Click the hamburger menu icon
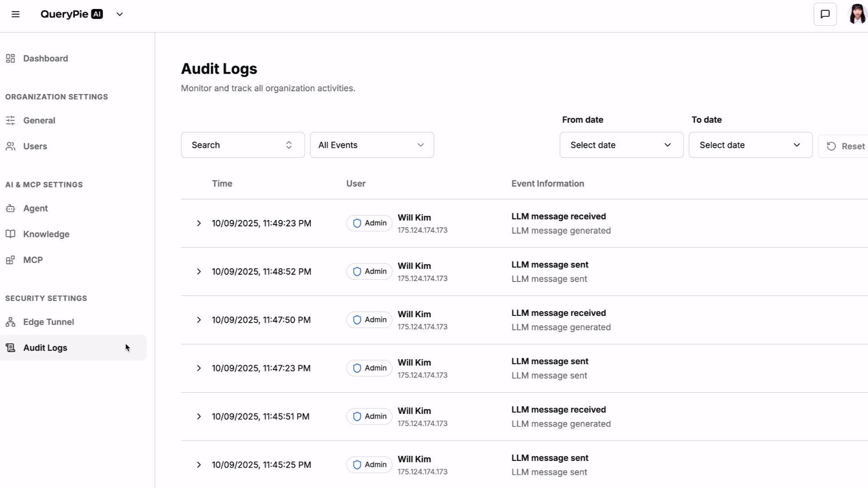The height and width of the screenshot is (488, 868). tap(15, 14)
